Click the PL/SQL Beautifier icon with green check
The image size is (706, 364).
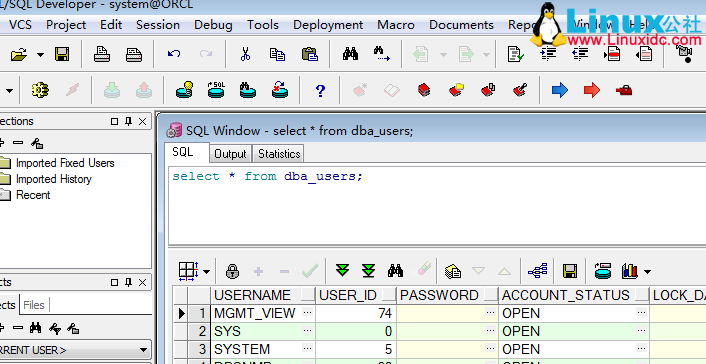coord(516,54)
